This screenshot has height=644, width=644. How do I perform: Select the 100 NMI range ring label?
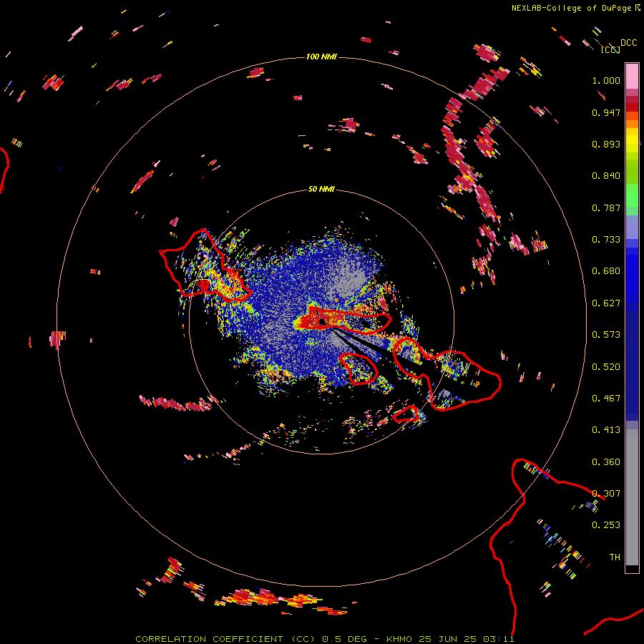[321, 57]
